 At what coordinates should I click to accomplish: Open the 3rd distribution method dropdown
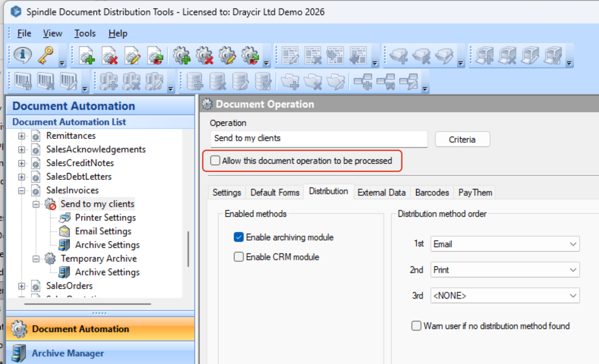[505, 295]
